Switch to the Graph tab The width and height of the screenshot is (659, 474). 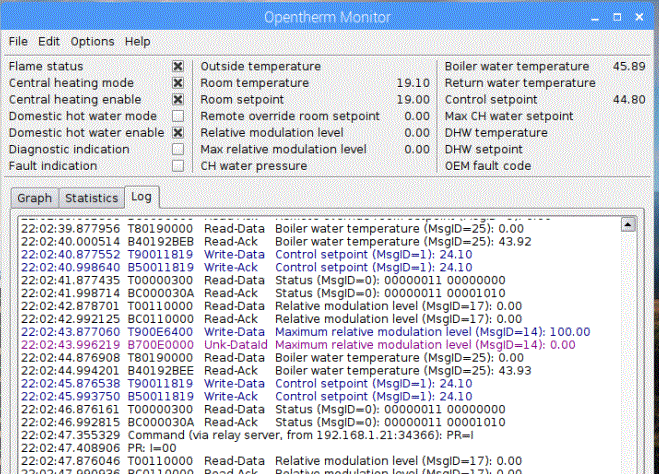point(34,198)
